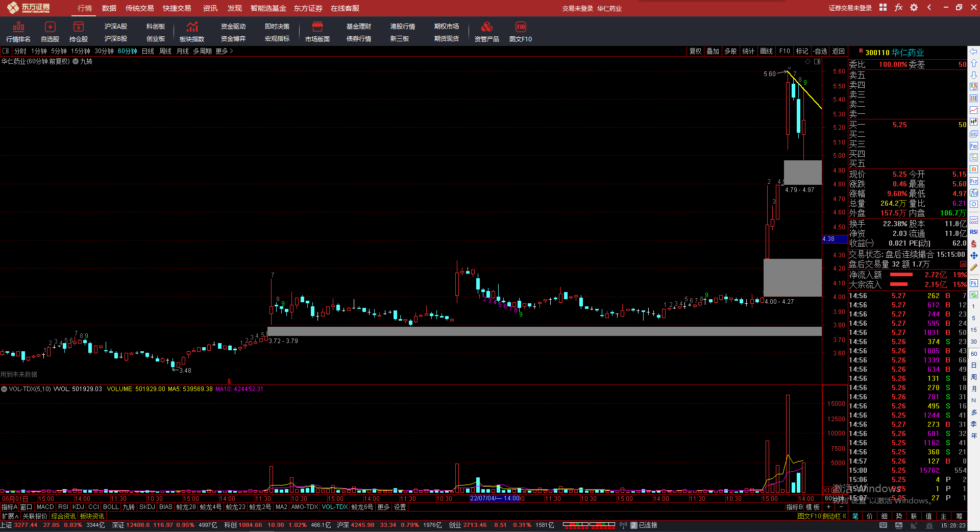Open the 自选股 watchlist icon

(x=50, y=32)
